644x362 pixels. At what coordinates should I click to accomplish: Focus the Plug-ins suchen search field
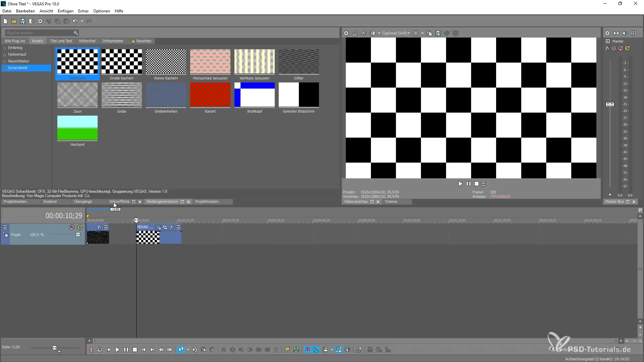[39, 33]
